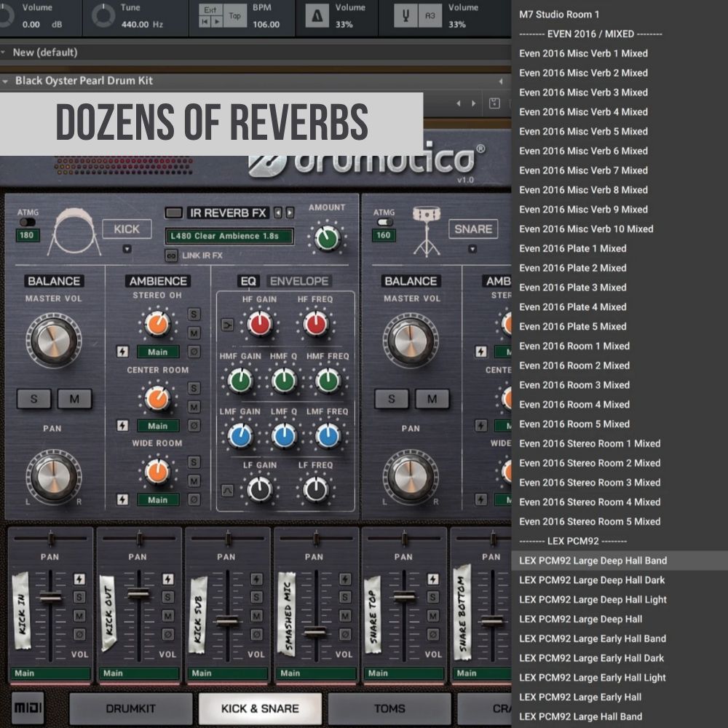Screen dimensions: 728x728
Task: Click the metronome icon in the top bar
Action: click(317, 16)
